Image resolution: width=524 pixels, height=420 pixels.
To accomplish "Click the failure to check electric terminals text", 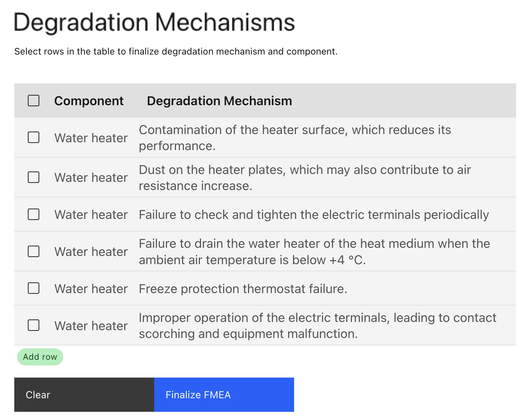I will pos(313,215).
